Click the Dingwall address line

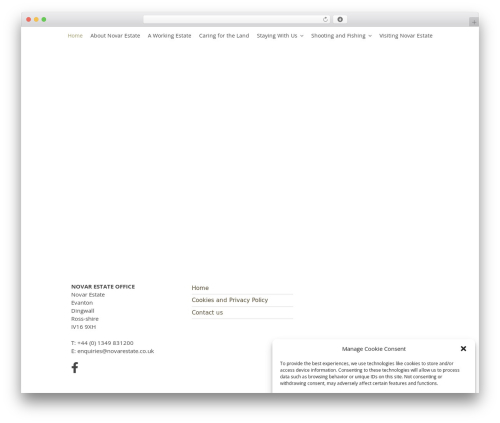tap(83, 311)
